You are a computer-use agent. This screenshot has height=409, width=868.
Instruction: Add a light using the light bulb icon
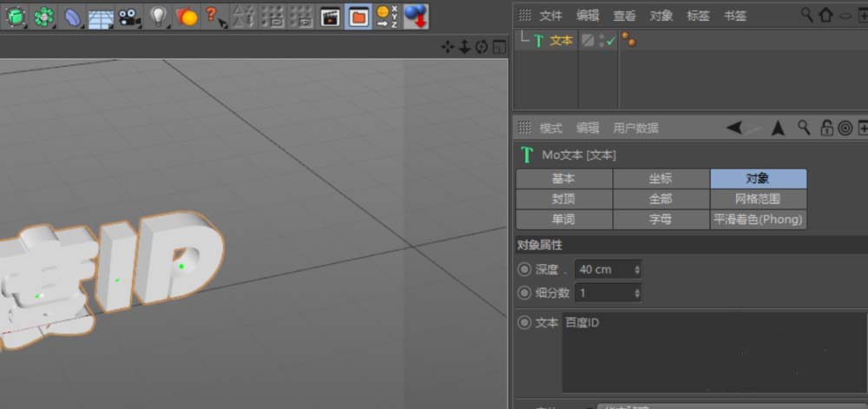point(159,16)
